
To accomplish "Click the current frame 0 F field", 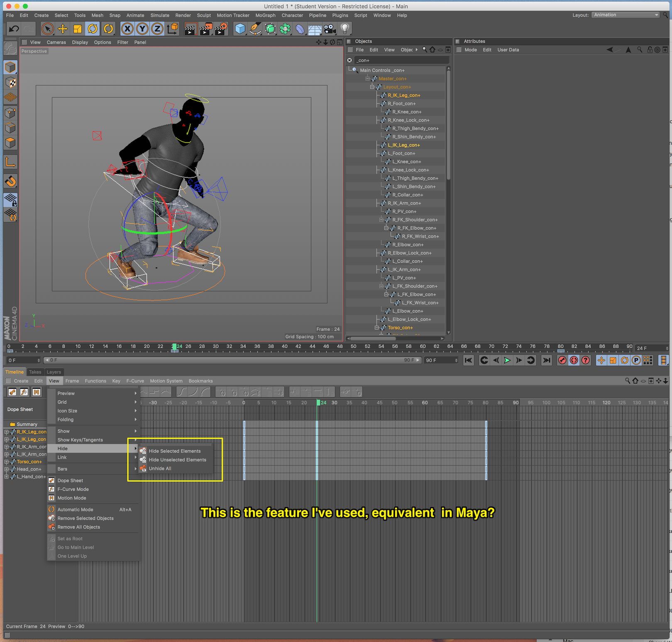I will 24,360.
